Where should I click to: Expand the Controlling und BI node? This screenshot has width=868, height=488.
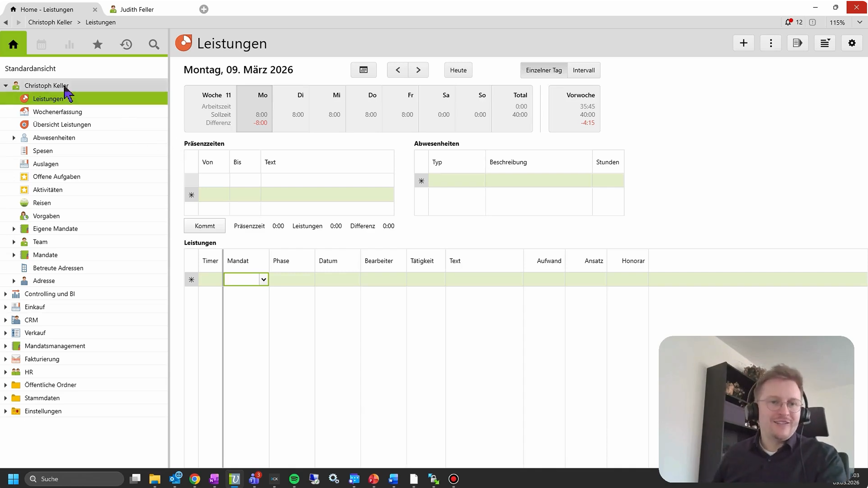[5, 294]
